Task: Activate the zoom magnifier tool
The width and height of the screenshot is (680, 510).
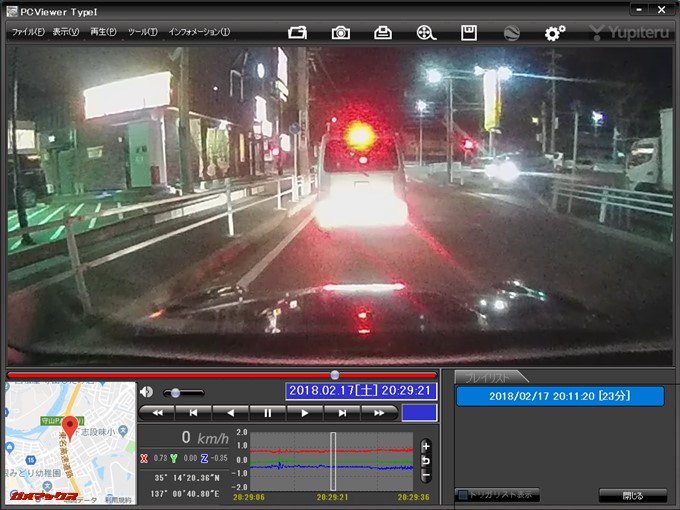Action: pos(426,32)
